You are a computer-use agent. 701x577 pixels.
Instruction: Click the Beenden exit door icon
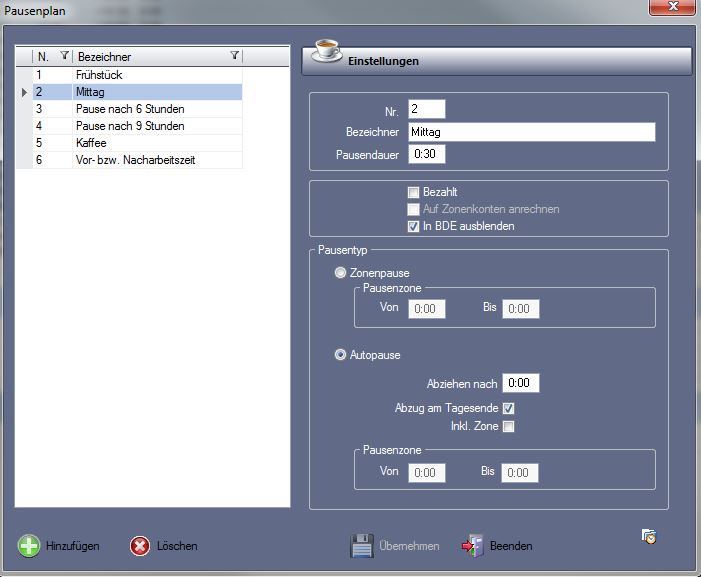tap(472, 546)
